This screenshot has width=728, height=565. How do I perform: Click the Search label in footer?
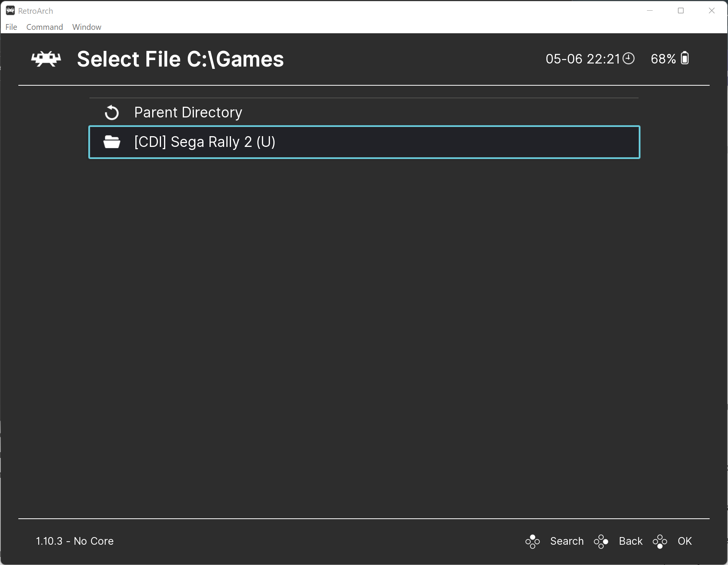pyautogui.click(x=567, y=541)
